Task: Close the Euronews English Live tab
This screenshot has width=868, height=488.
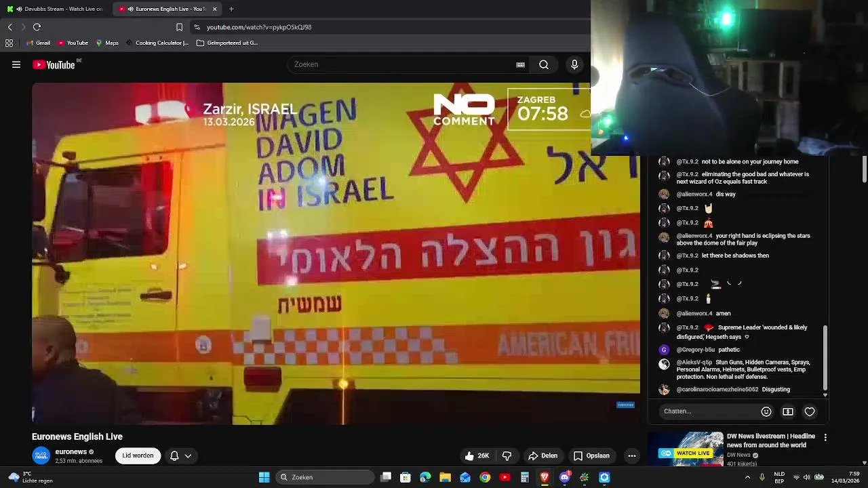Action: (x=215, y=9)
